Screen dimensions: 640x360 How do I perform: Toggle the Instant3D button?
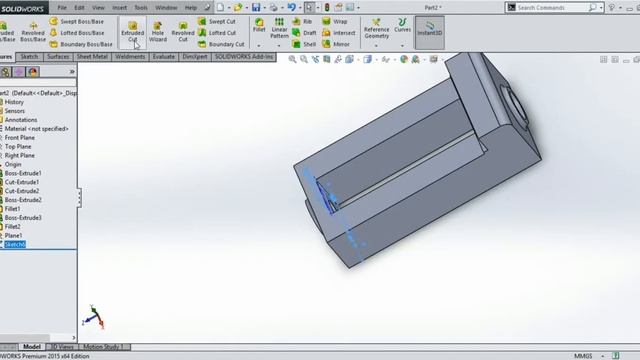(x=430, y=33)
